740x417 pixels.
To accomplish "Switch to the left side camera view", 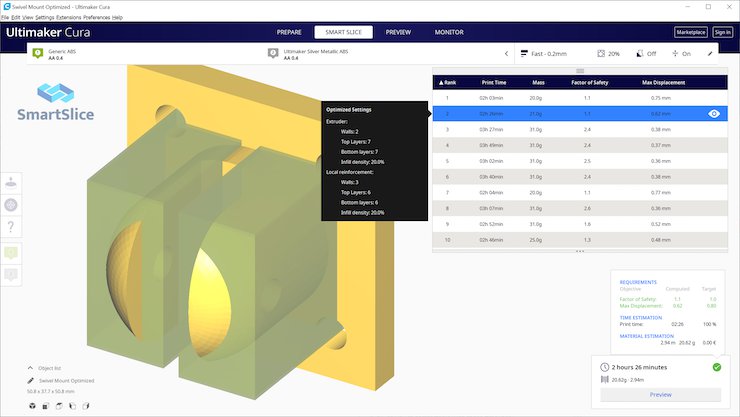I will click(73, 406).
